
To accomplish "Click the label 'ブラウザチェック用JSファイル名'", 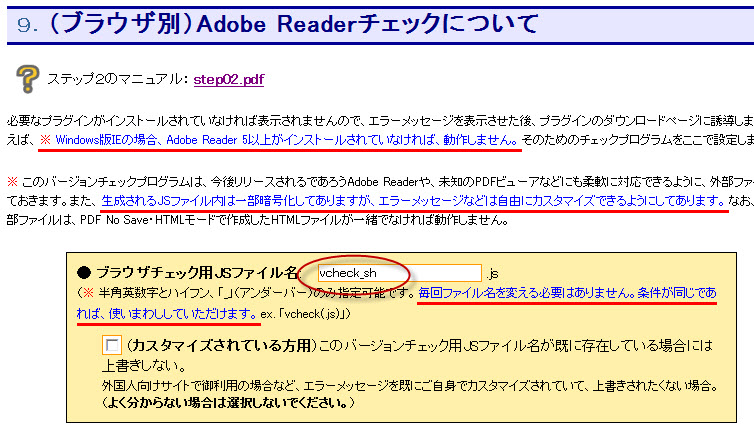I will tap(197, 273).
